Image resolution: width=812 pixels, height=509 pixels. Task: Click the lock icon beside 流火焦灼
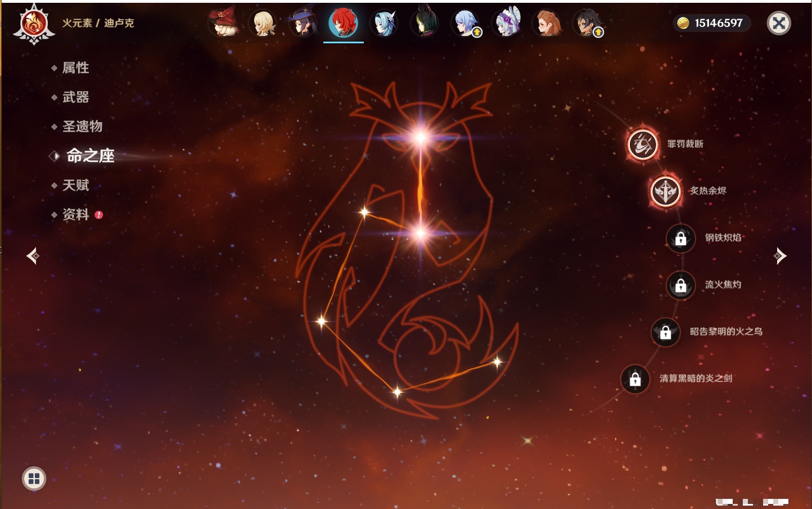tap(680, 285)
